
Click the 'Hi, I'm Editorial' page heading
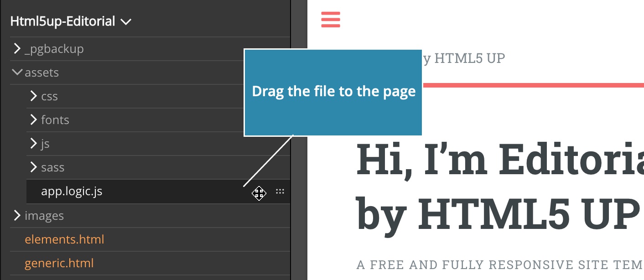pyautogui.click(x=500, y=161)
